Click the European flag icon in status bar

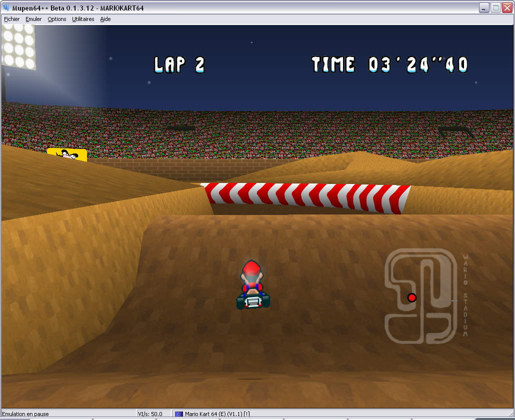click(x=178, y=414)
